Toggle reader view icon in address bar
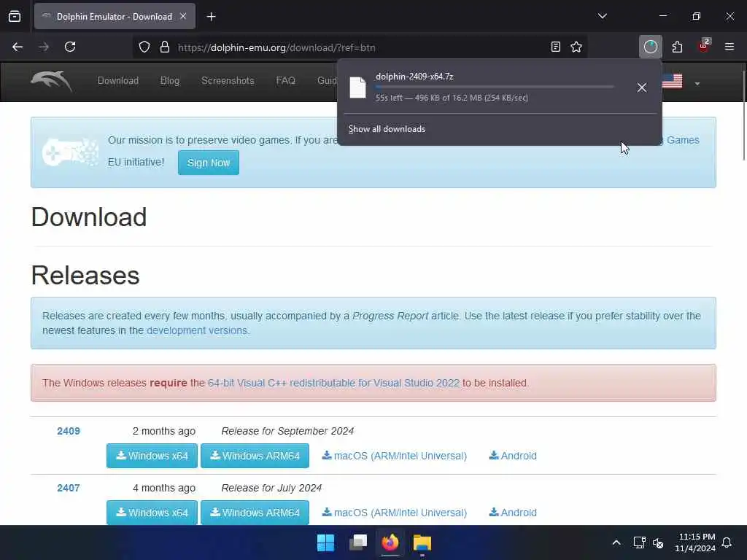The width and height of the screenshot is (747, 560). click(x=555, y=47)
